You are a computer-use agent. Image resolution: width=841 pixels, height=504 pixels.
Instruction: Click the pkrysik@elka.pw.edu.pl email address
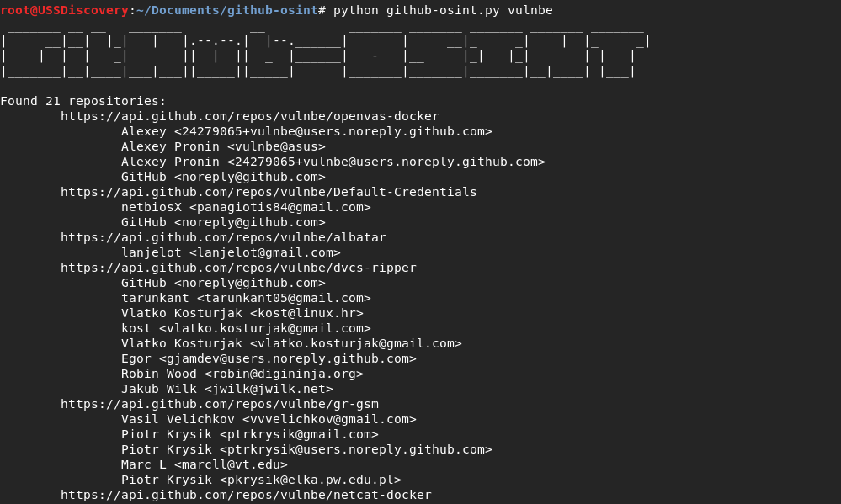click(x=311, y=480)
